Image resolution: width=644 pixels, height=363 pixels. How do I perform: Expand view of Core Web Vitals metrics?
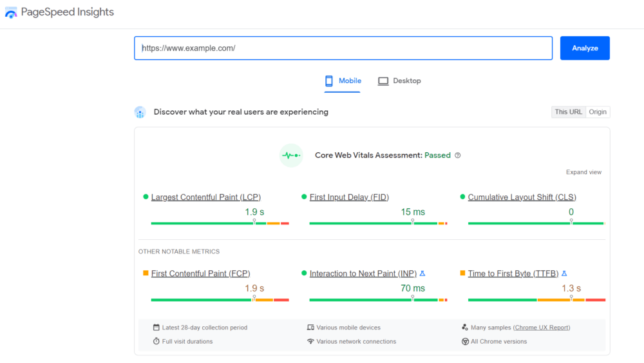(x=583, y=172)
